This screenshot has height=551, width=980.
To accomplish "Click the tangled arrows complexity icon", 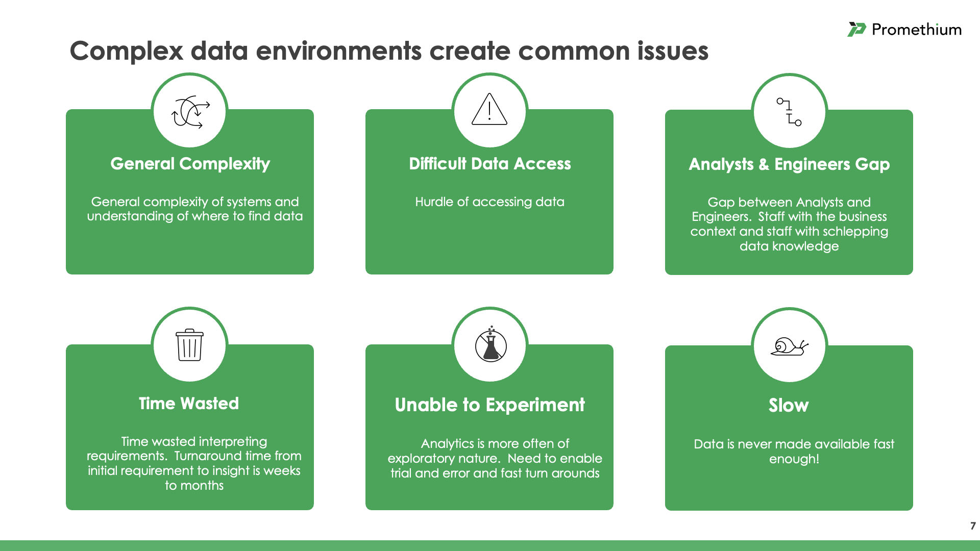I will click(190, 112).
